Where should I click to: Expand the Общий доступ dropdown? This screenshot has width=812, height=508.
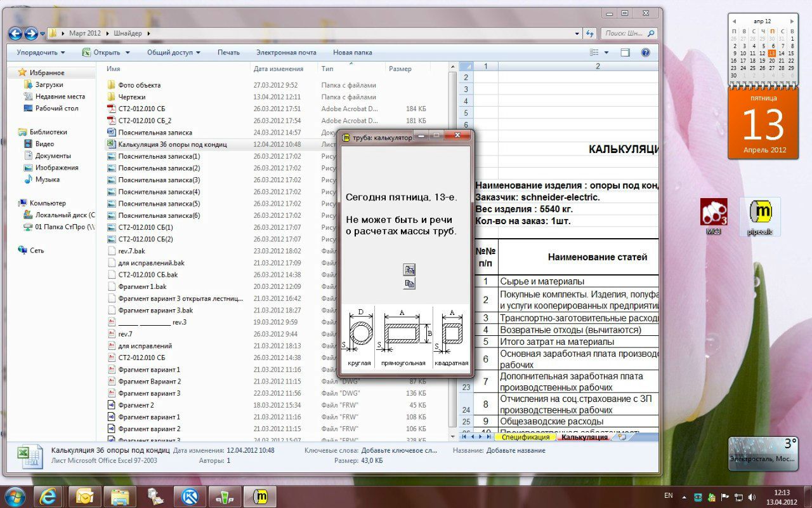click(173, 53)
